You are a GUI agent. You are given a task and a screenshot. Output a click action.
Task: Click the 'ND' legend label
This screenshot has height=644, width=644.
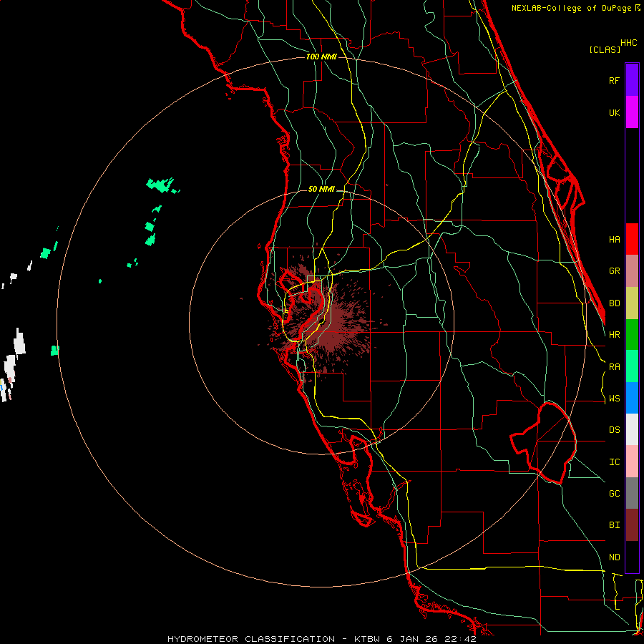[x=614, y=557]
